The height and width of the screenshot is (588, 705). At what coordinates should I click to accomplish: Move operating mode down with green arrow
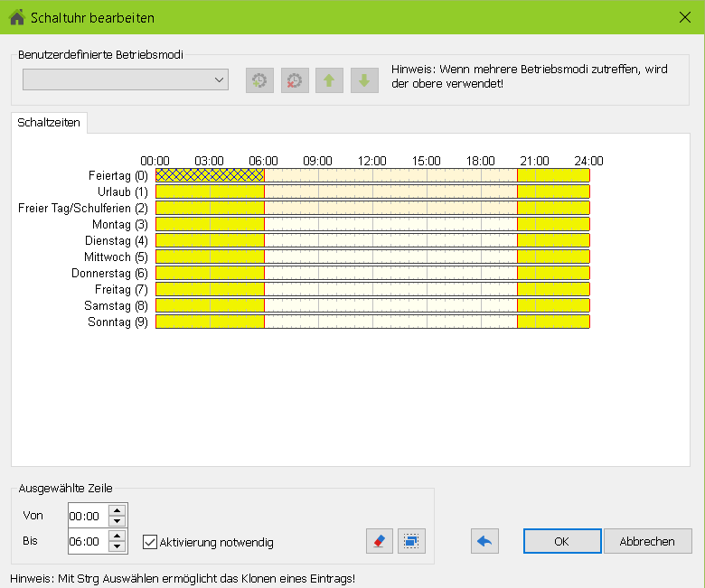click(364, 81)
